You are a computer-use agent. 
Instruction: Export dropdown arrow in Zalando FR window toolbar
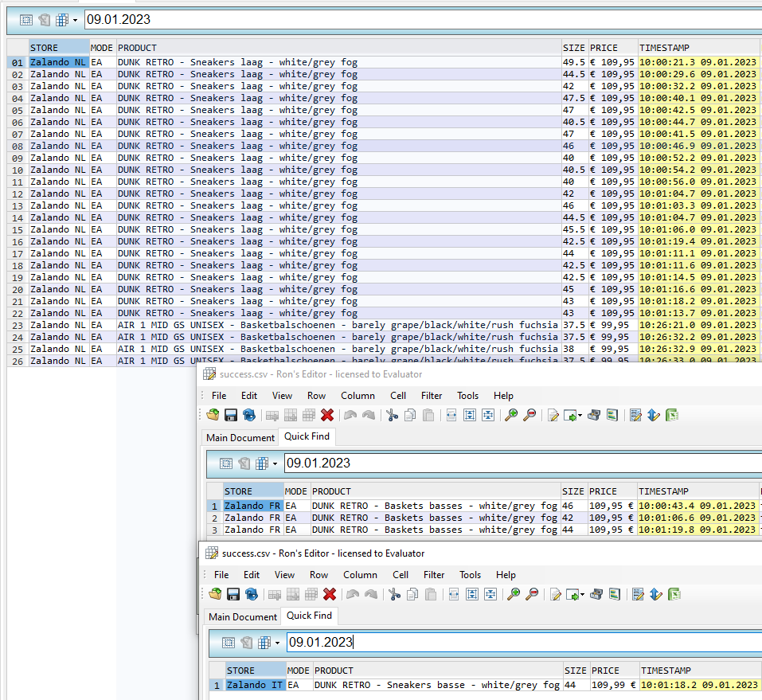click(x=580, y=416)
